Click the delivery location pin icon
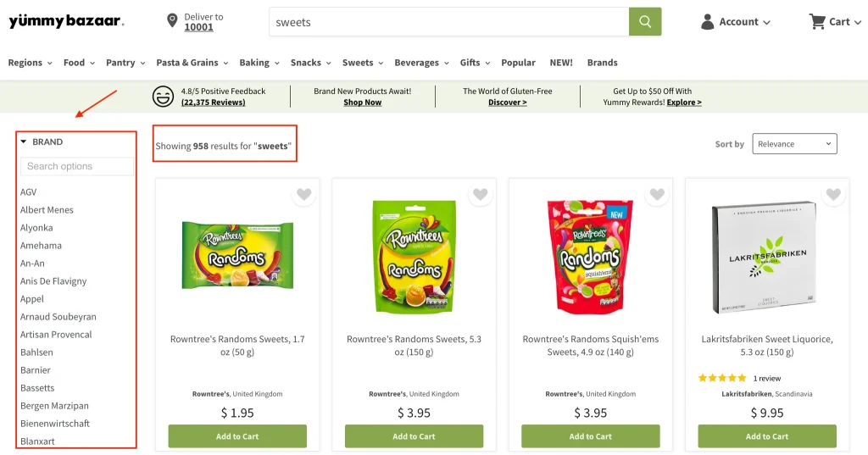868x455 pixels. click(172, 21)
